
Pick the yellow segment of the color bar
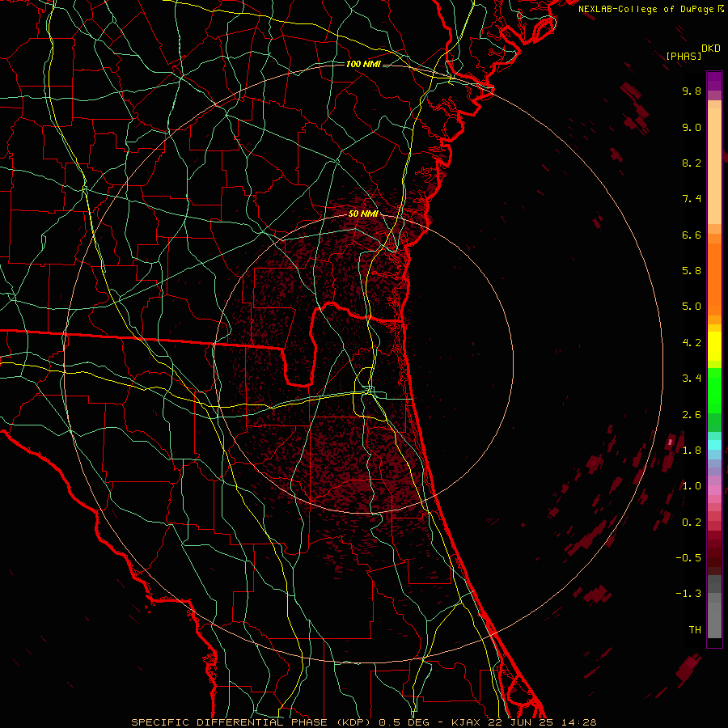pyautogui.click(x=714, y=346)
